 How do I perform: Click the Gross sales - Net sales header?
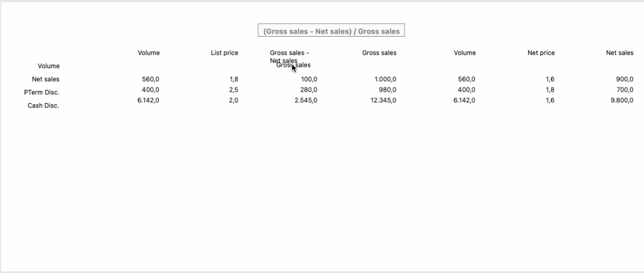coord(290,57)
